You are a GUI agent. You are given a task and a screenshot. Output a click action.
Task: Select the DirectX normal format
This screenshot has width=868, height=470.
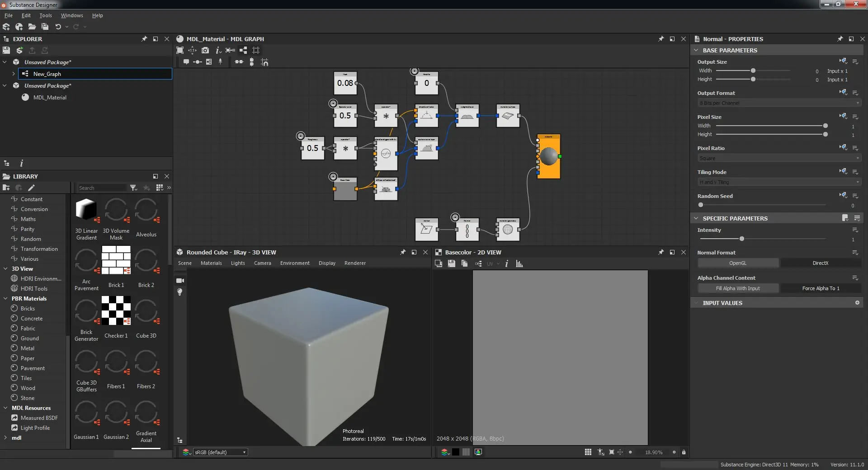point(821,263)
